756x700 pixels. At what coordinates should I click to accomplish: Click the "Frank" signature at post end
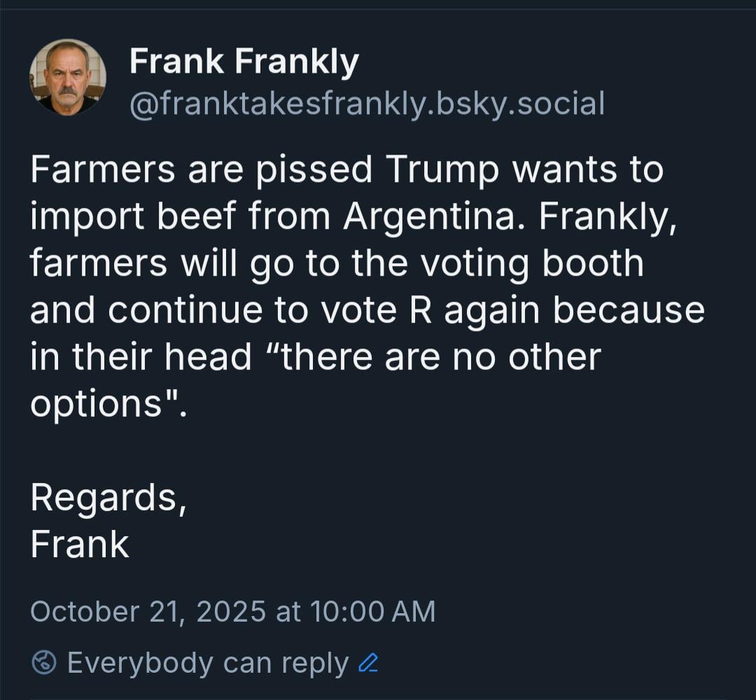point(80,544)
